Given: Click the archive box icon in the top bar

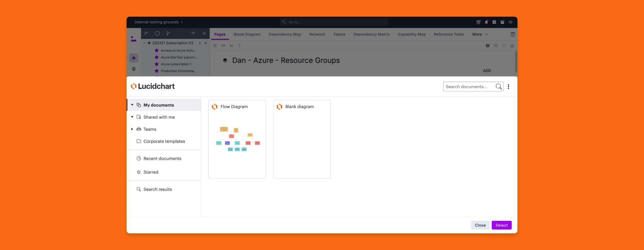Looking at the screenshot, I should pyautogui.click(x=502, y=22).
